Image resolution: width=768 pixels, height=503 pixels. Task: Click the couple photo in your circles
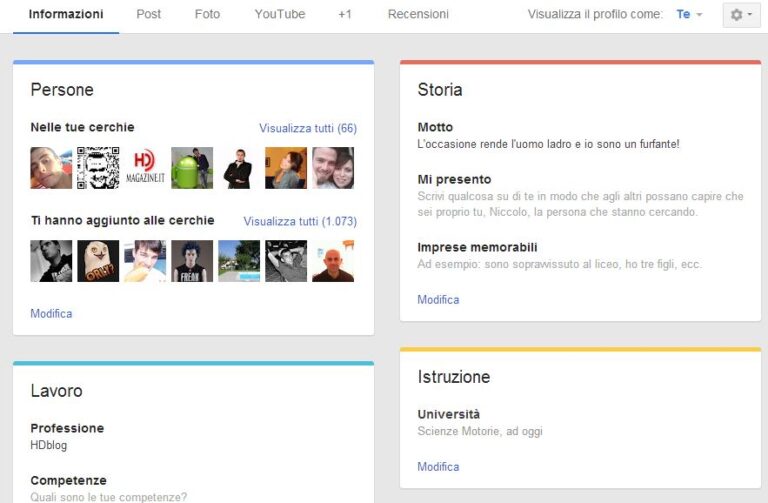[333, 168]
